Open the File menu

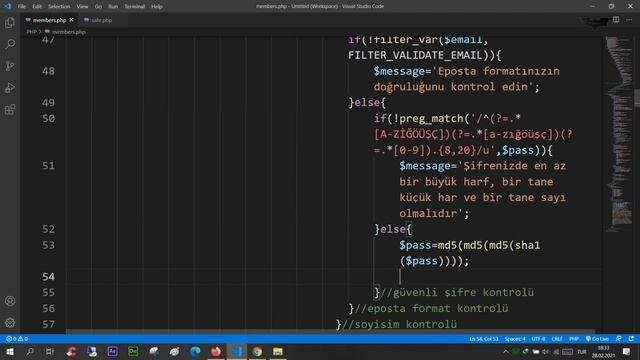tap(22, 7)
